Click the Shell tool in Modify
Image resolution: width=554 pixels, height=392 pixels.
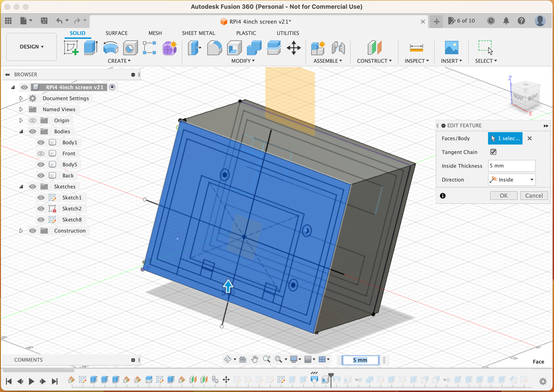click(234, 48)
